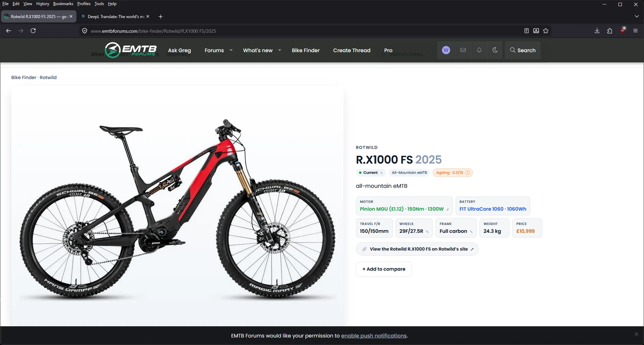This screenshot has height=345, width=644.
Task: Open What's new in the navigation
Action: (x=258, y=50)
